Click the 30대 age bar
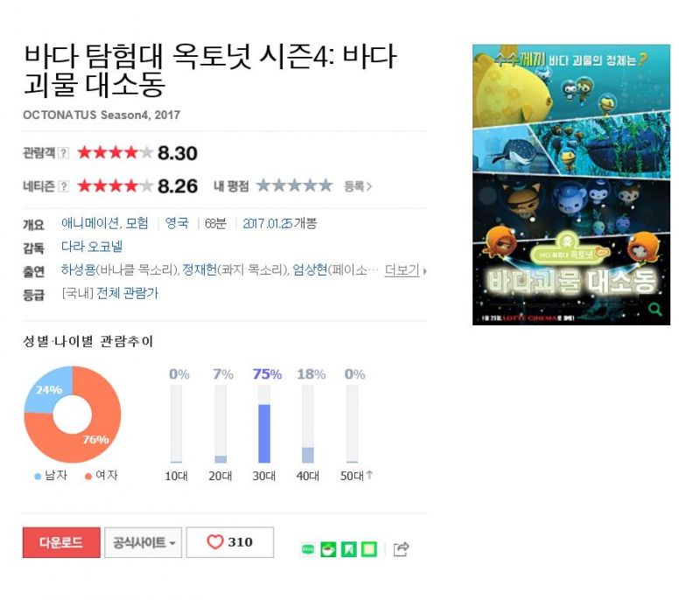This screenshot has height=600, width=700. click(264, 424)
